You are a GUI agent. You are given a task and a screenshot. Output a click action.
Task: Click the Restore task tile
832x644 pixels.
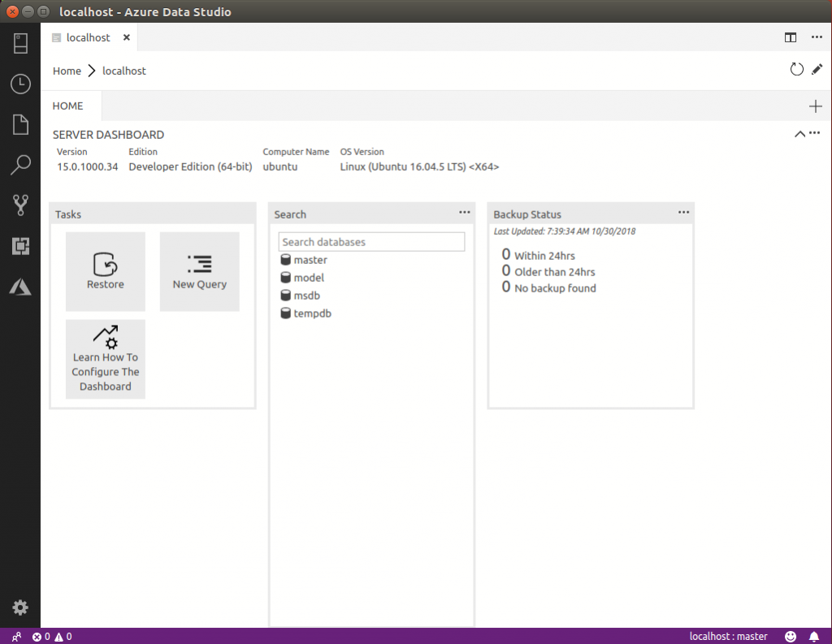pos(106,271)
